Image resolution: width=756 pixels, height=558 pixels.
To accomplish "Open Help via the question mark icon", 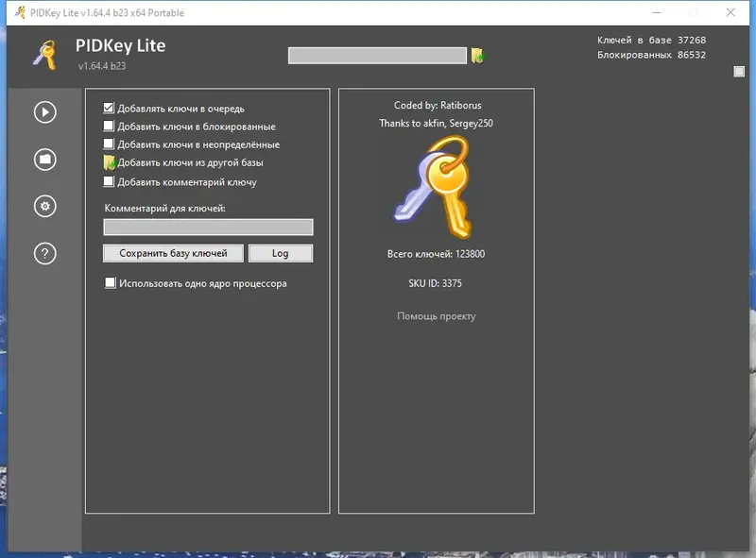I will (43, 253).
